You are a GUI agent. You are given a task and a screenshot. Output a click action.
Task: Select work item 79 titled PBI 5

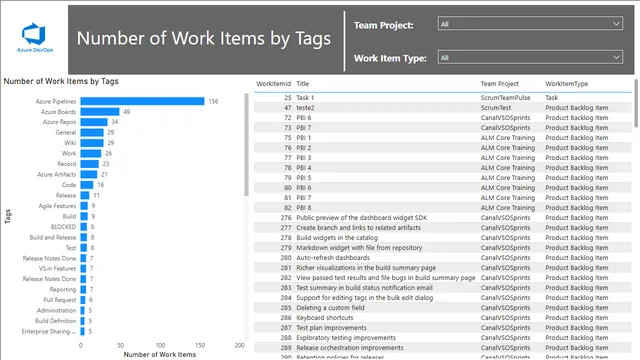(x=442, y=178)
